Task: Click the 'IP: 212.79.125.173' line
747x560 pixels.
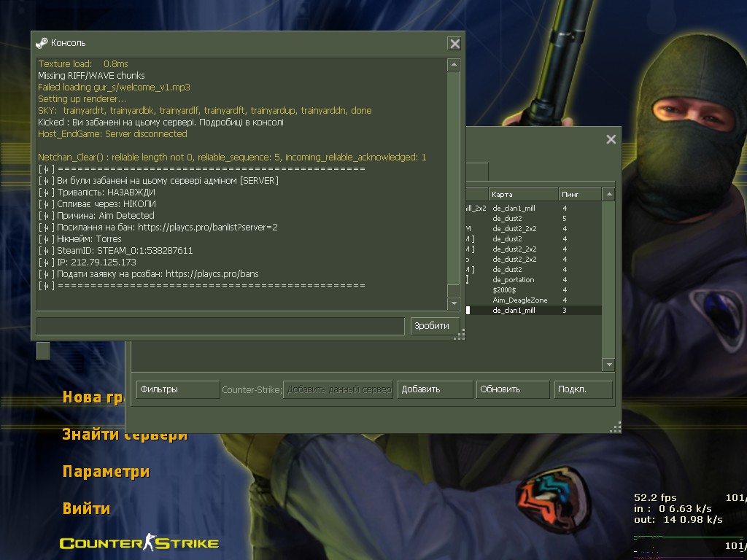Action: pyautogui.click(x=88, y=262)
